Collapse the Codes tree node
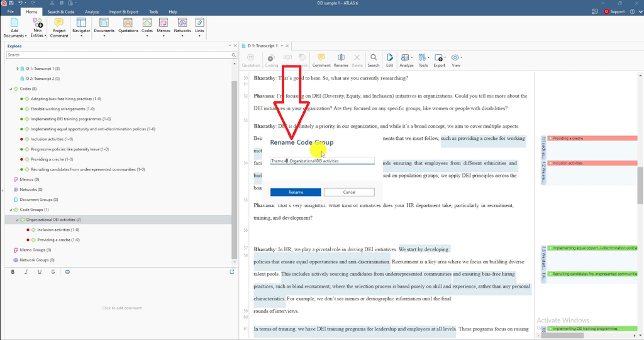 [11, 89]
